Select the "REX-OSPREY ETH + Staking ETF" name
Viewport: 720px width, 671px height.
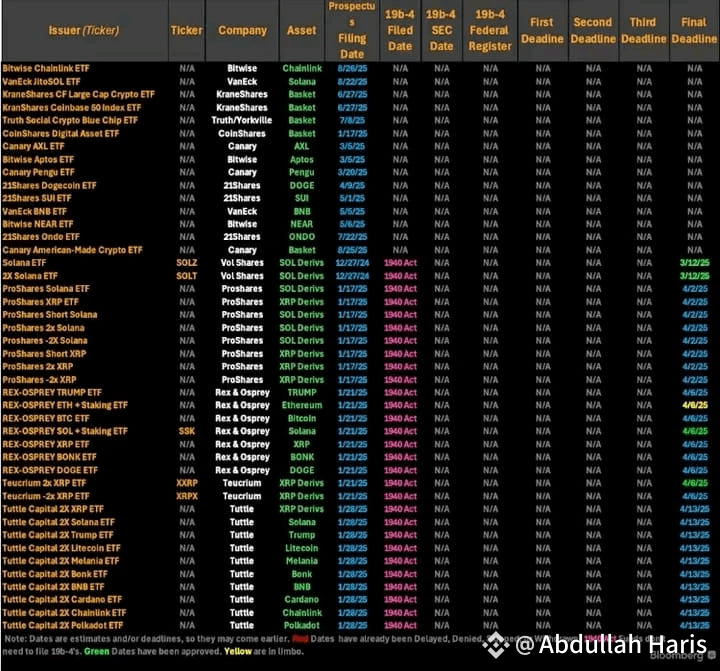tap(65, 406)
